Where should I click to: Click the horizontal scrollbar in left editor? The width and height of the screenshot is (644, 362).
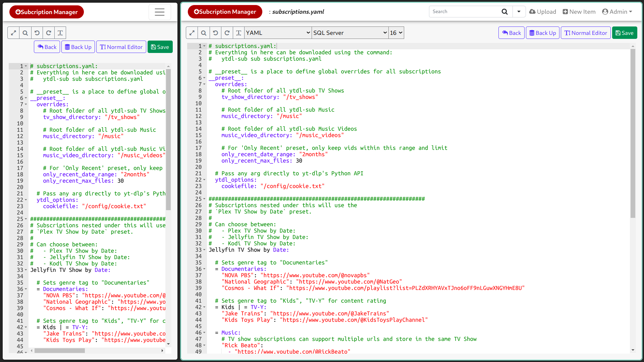coord(60,351)
